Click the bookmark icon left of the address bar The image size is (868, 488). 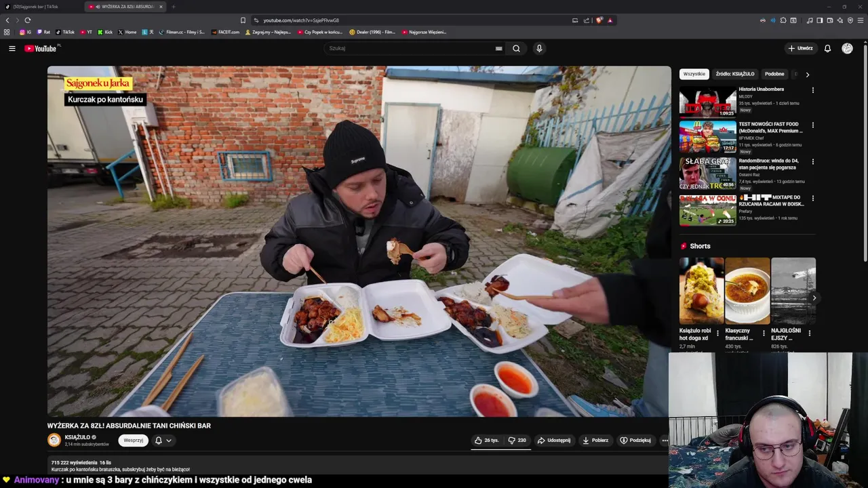[243, 20]
